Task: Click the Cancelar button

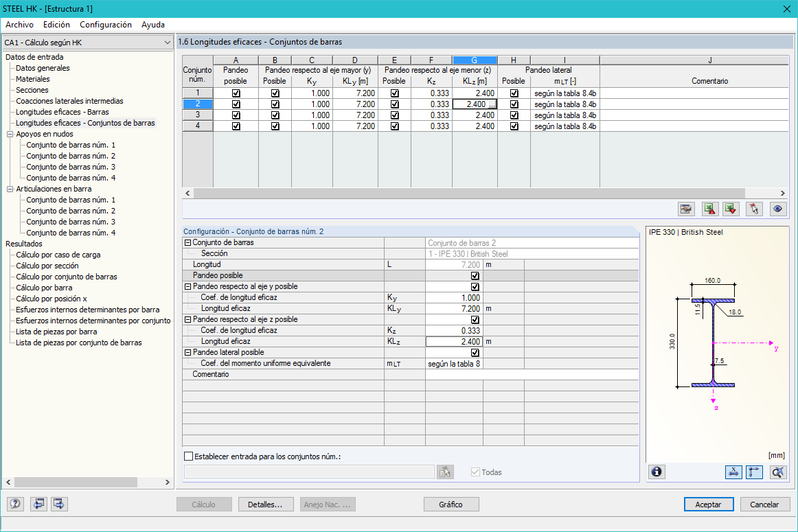Action: point(764,505)
